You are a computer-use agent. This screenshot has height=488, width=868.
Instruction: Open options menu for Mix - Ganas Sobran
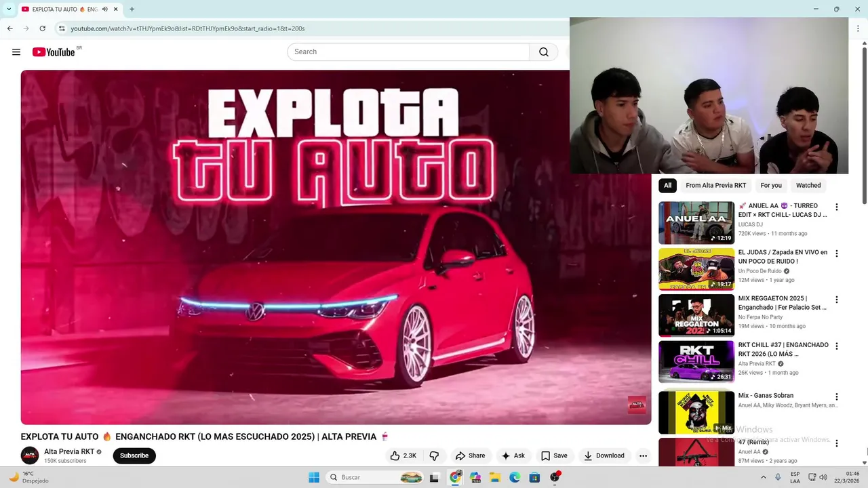pyautogui.click(x=836, y=397)
